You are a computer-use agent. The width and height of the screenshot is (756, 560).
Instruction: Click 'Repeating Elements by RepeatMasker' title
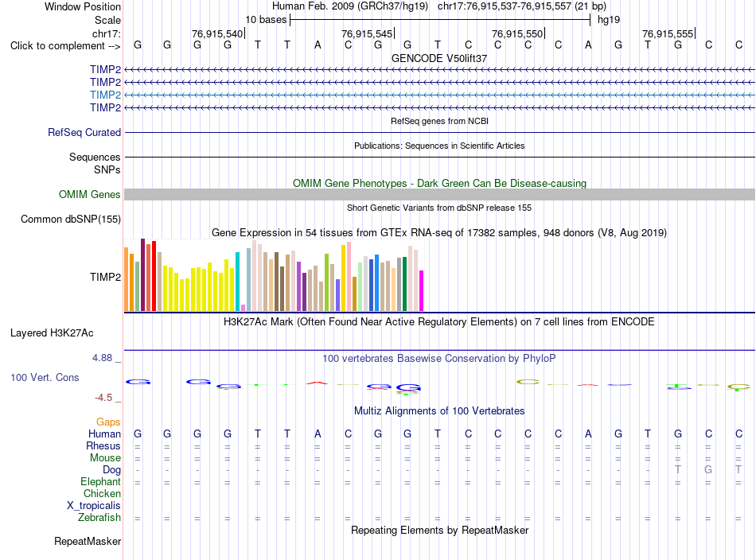tap(440, 530)
